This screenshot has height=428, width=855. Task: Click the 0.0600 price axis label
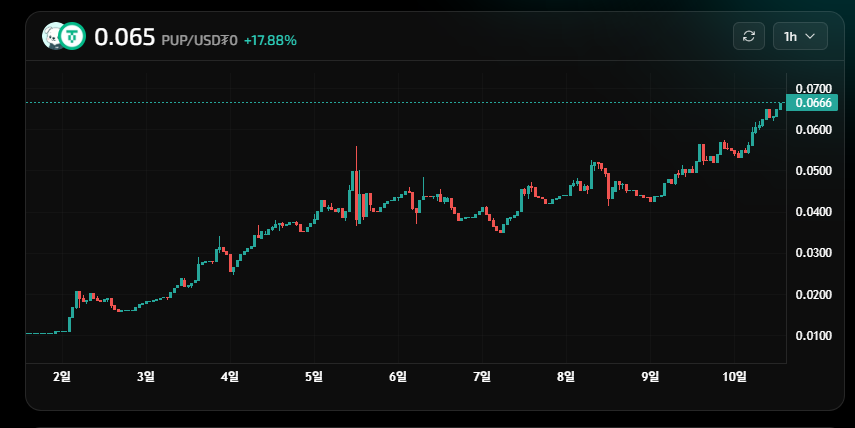pos(814,130)
